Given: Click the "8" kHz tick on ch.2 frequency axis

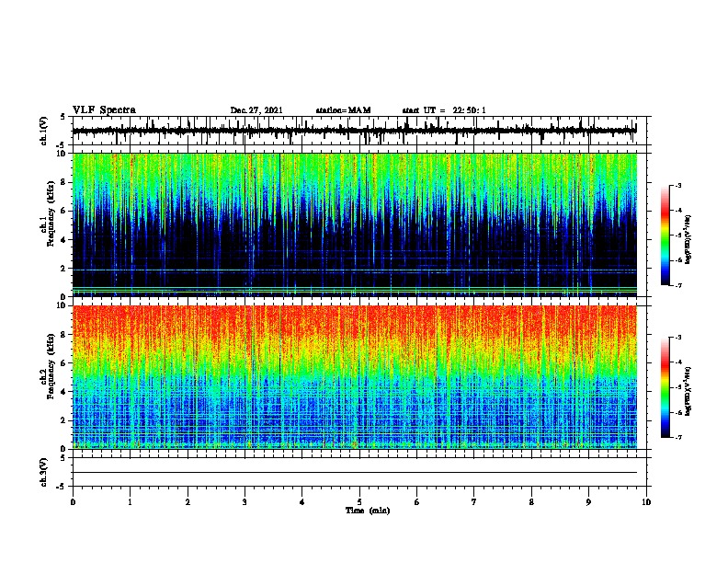Looking at the screenshot, I should click(x=64, y=335).
